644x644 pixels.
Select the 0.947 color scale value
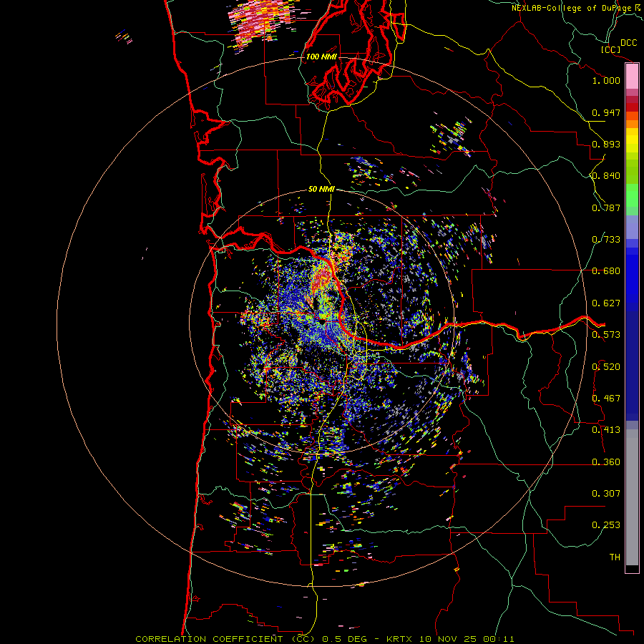606,112
